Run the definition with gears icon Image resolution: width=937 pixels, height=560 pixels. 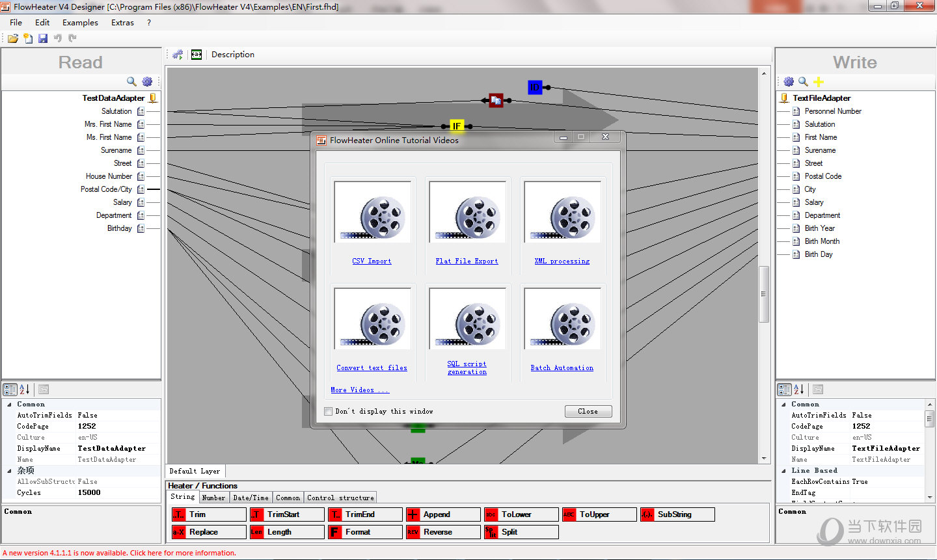pyautogui.click(x=178, y=55)
